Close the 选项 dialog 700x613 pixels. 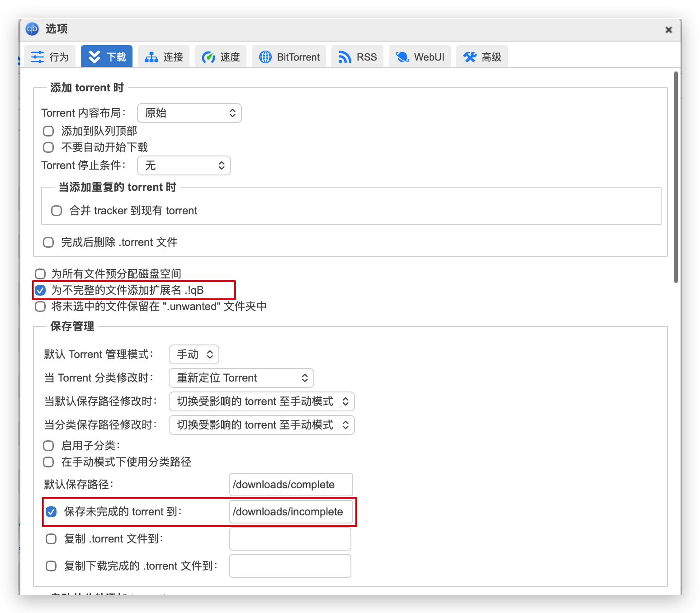[x=668, y=29]
